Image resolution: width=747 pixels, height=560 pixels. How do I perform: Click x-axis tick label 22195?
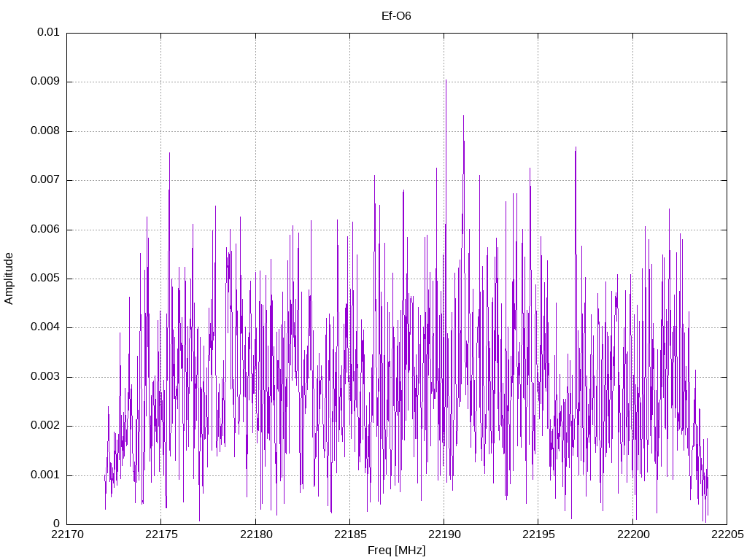pos(539,534)
